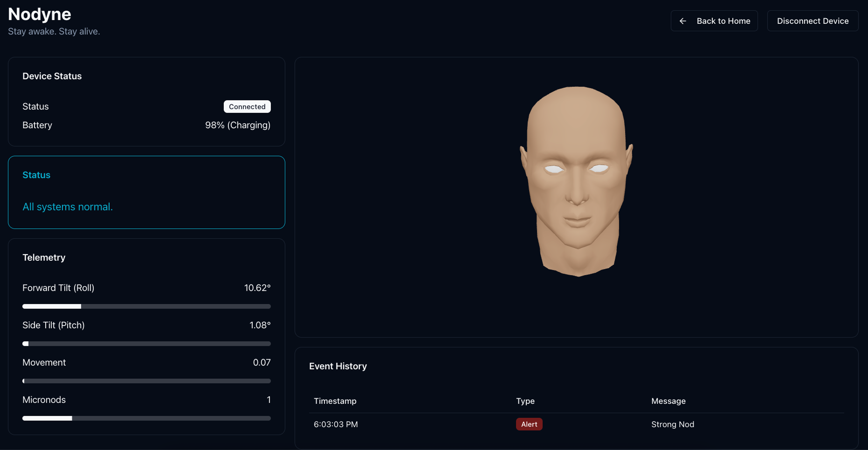The width and height of the screenshot is (868, 450).
Task: Click the 6:03:03 PM timestamp entry
Action: click(x=336, y=424)
